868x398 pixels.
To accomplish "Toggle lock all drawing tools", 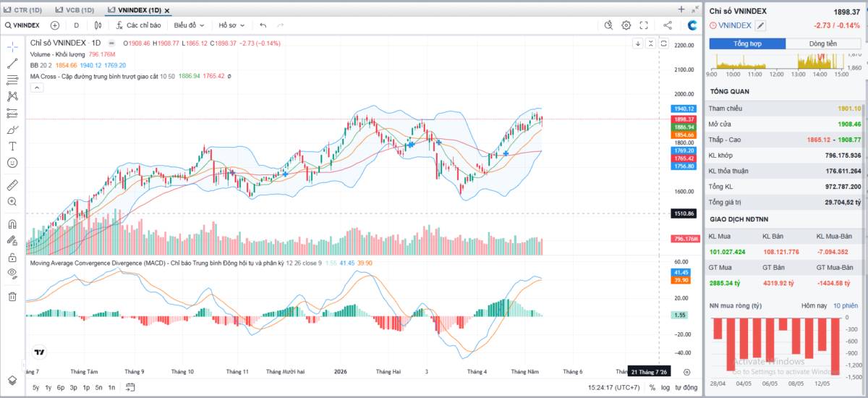I will pyautogui.click(x=12, y=257).
